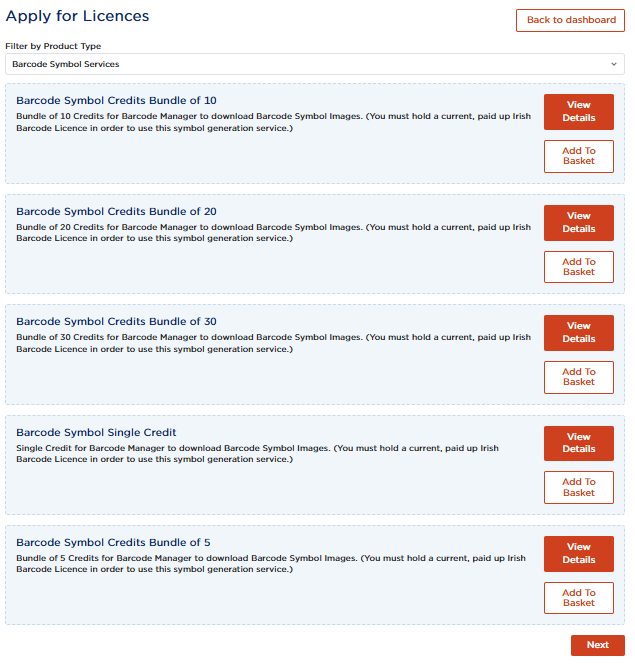Select the Barcode Symbol Credits Bundle of 5 title
The height and width of the screenshot is (666, 635).
coord(113,542)
